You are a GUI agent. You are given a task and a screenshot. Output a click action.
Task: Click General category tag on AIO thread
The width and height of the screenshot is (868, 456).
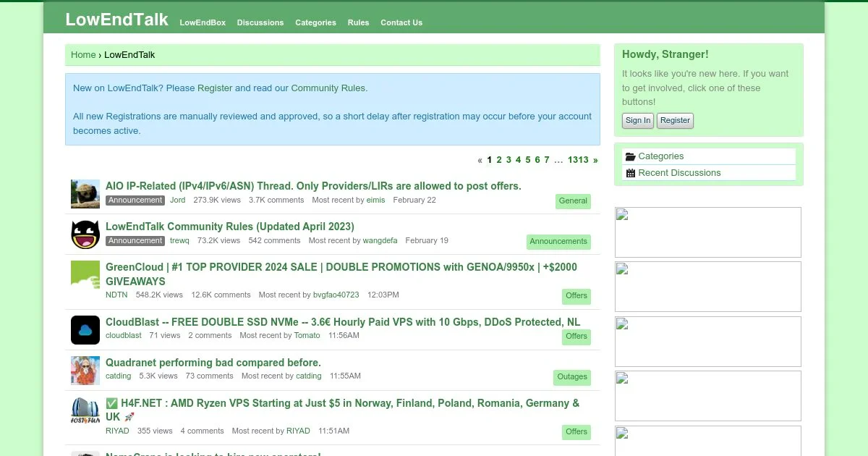pyautogui.click(x=573, y=201)
